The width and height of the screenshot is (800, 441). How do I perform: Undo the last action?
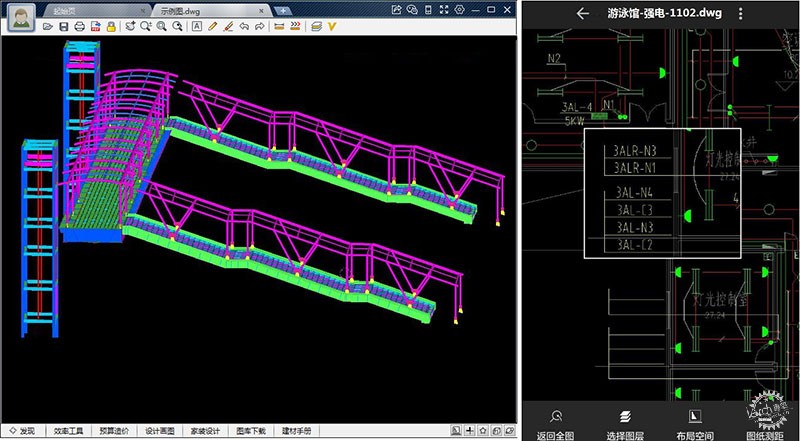244,27
